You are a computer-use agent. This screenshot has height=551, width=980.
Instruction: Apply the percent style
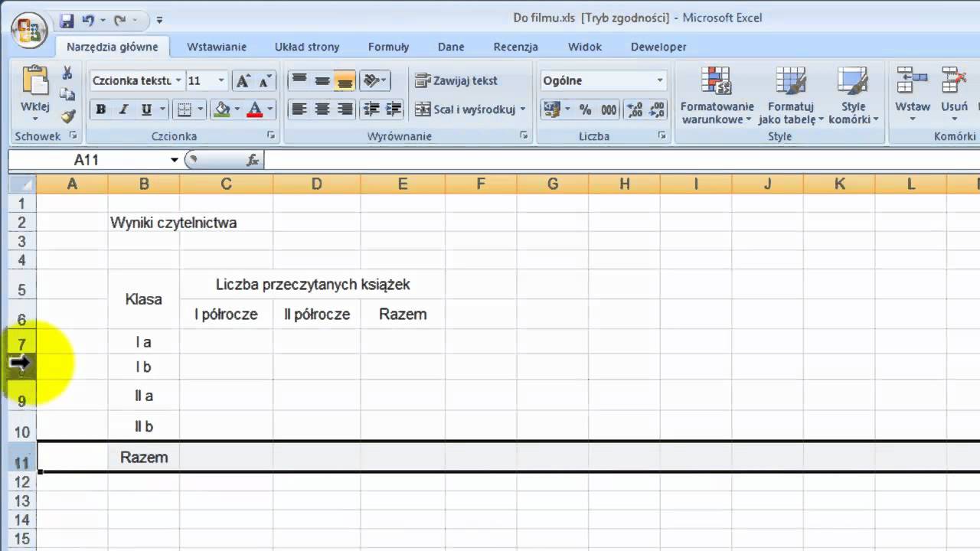(586, 109)
